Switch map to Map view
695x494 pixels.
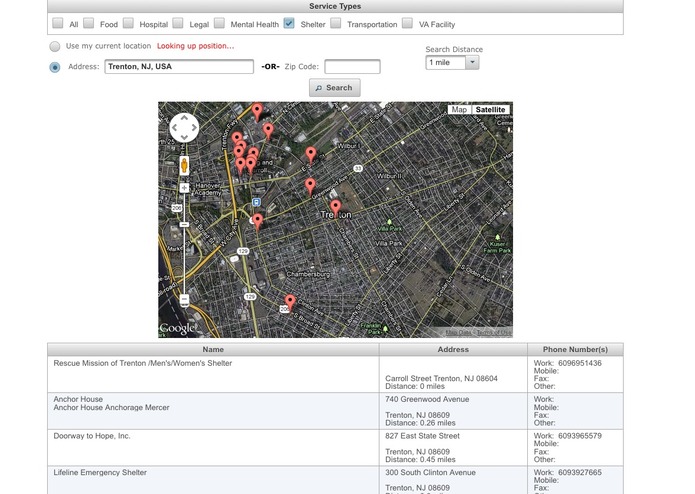tap(459, 109)
